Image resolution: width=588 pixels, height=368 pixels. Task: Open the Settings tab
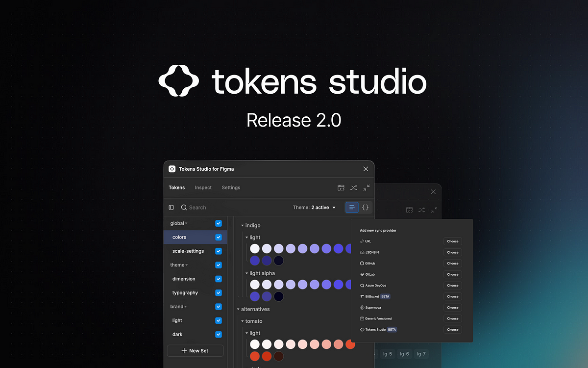point(231,187)
